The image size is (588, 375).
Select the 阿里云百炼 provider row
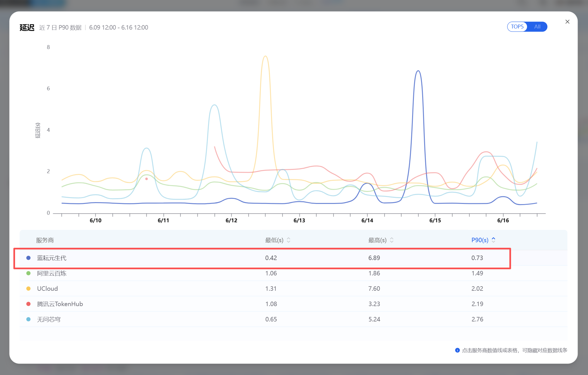point(293,273)
